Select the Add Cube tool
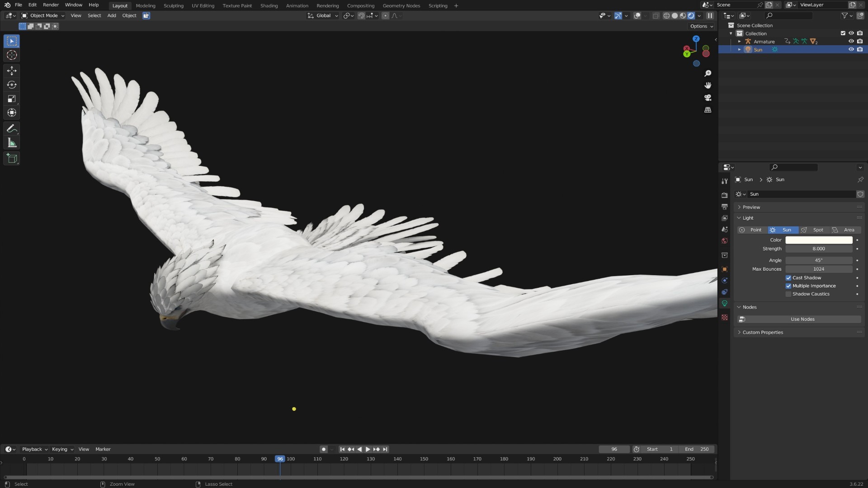 click(x=12, y=159)
